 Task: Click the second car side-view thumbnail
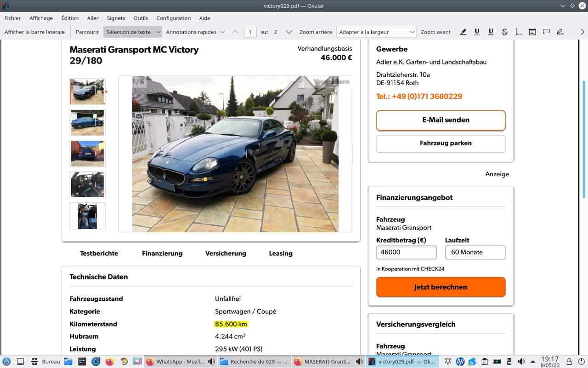point(87,122)
